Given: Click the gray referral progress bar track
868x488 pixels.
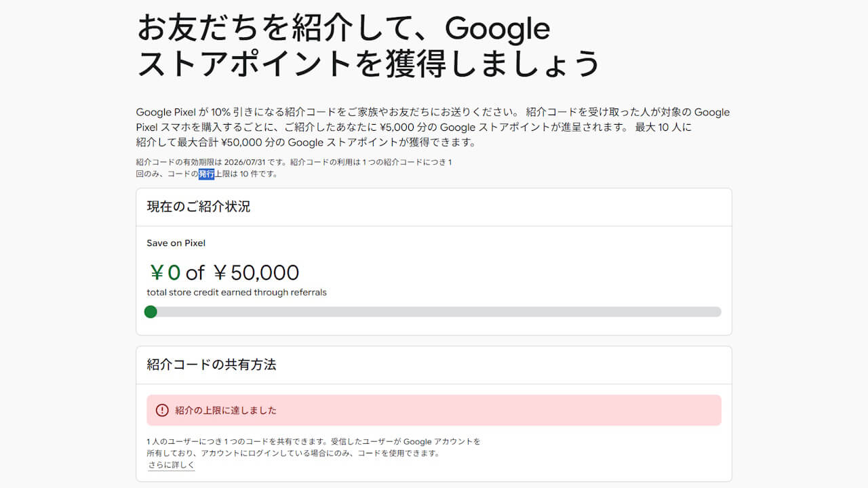Looking at the screenshot, I should [434, 312].
